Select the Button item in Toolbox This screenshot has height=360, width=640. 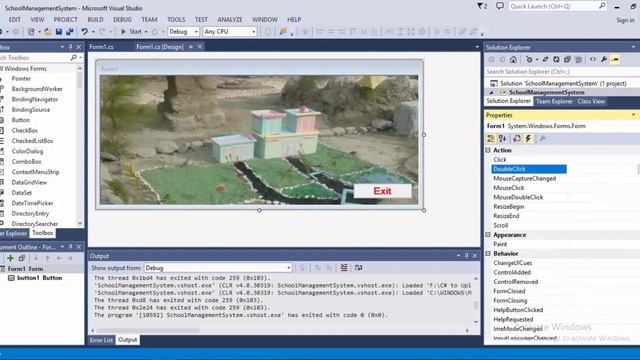click(21, 120)
